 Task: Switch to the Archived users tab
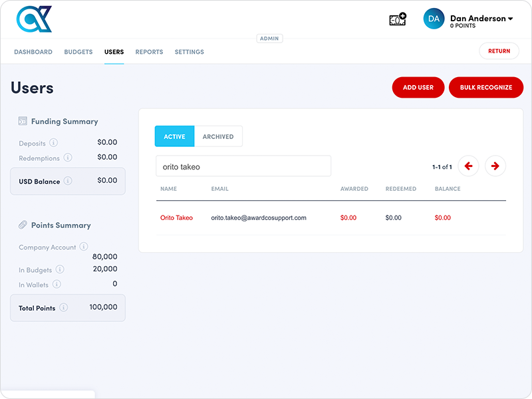tap(218, 136)
